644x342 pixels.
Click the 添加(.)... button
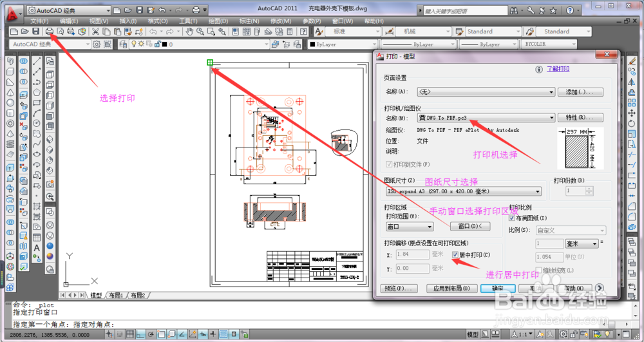pos(580,92)
